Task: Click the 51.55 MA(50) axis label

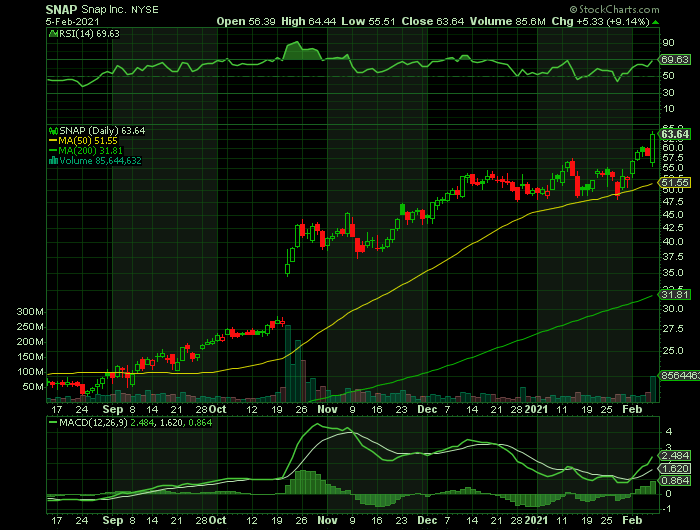Action: pyautogui.click(x=676, y=183)
